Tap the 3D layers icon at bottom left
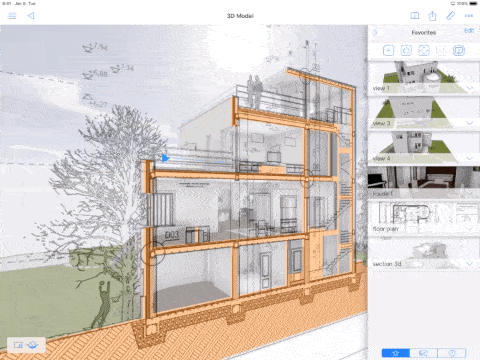The width and height of the screenshot is (480, 360). tap(33, 345)
